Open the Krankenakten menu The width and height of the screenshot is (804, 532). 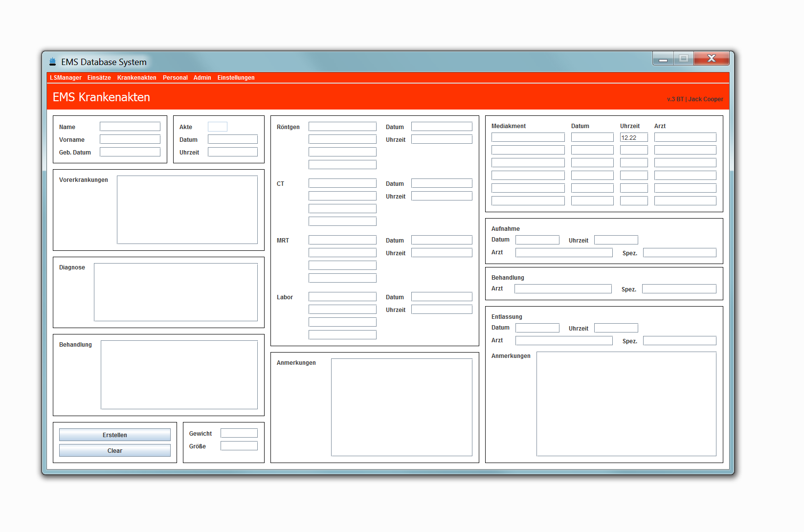(136, 78)
